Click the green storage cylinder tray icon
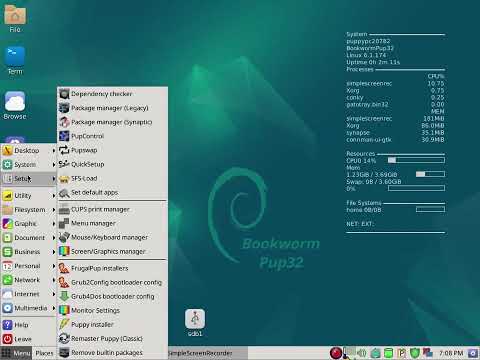This screenshot has width=480, height=360. 388,353
